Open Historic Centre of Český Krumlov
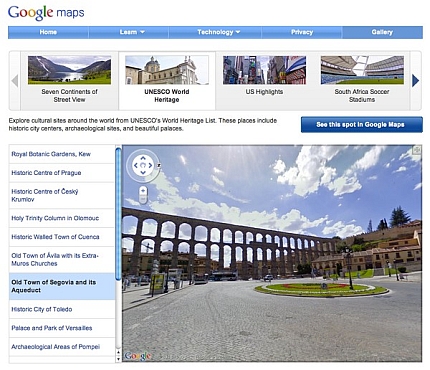 (x=62, y=196)
